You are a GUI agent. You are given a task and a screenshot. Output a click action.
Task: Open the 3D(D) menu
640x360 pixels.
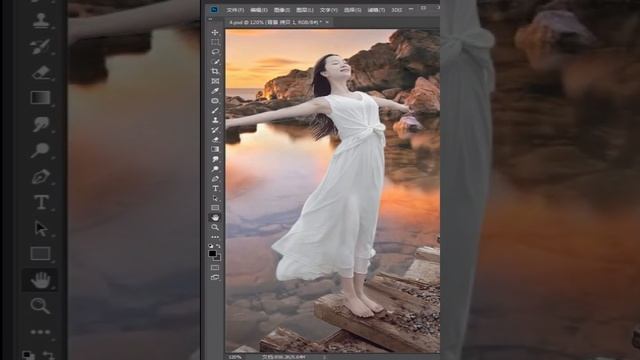point(397,10)
